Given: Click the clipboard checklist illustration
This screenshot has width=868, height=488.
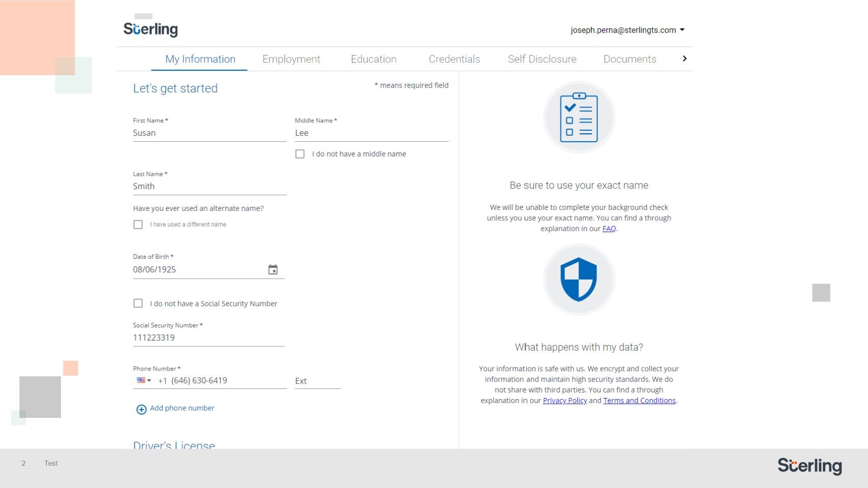Looking at the screenshot, I should 579,117.
